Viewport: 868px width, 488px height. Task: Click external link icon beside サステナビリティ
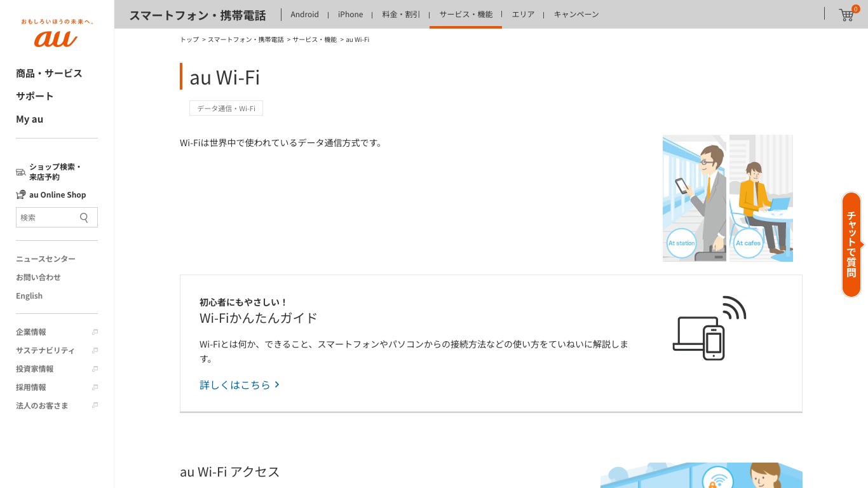click(x=95, y=351)
